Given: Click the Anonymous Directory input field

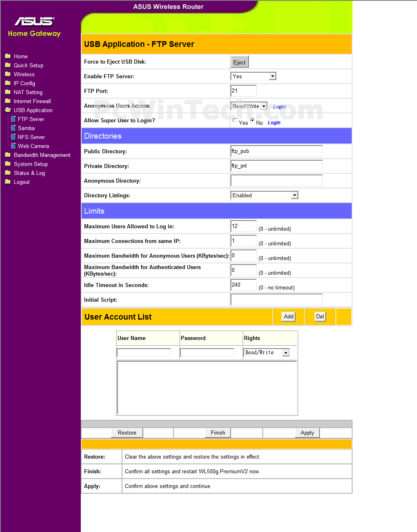Looking at the screenshot, I should click(x=277, y=181).
